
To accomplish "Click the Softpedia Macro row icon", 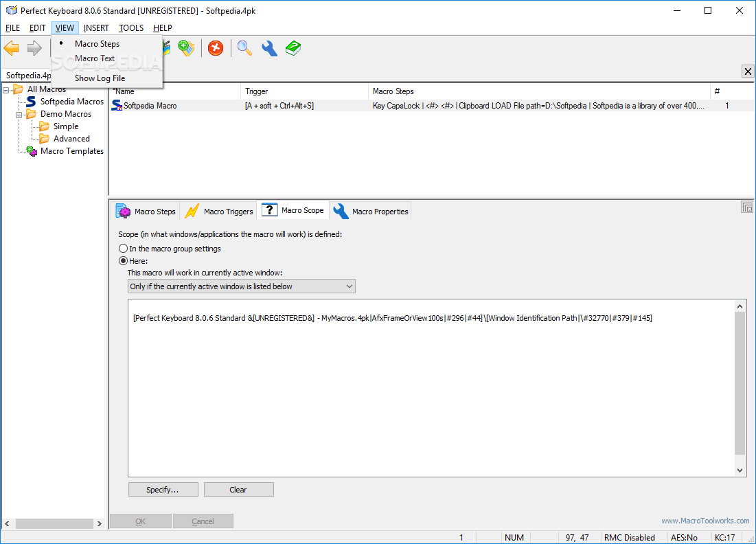I will pyautogui.click(x=117, y=106).
